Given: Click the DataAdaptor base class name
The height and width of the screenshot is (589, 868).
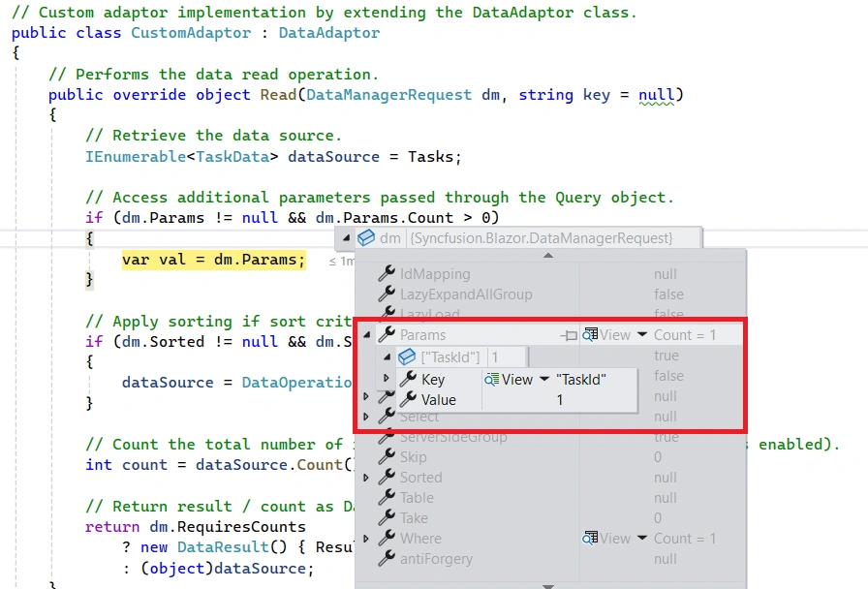Looking at the screenshot, I should 328,33.
